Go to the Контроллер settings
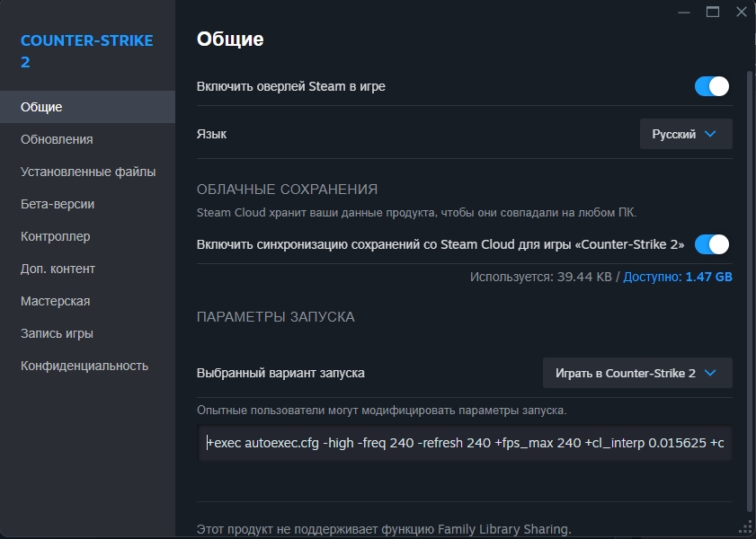 pyautogui.click(x=56, y=236)
